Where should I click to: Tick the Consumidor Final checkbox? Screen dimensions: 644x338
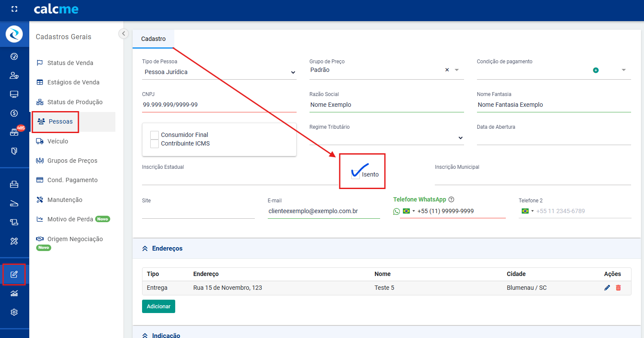155,135
